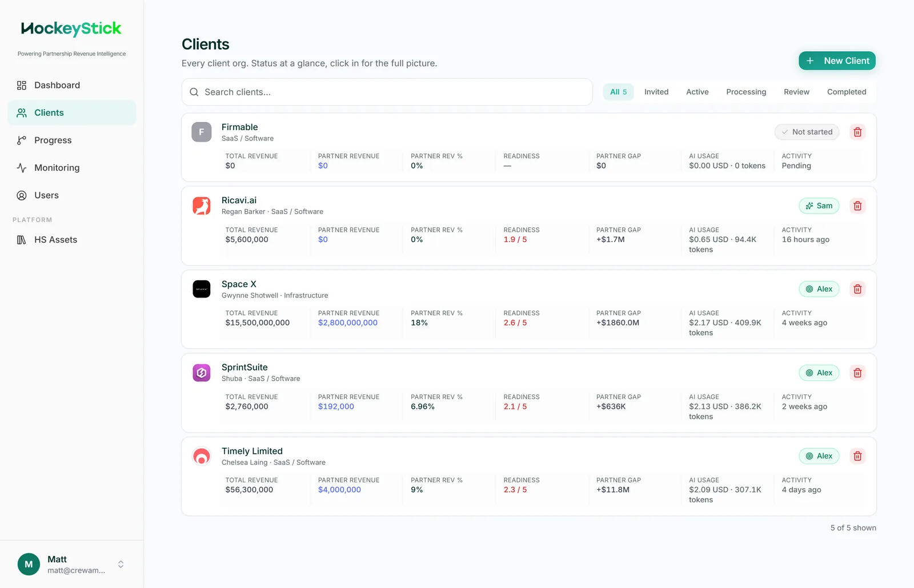Open the Timely Limited client name
The width and height of the screenshot is (914, 588).
click(252, 451)
